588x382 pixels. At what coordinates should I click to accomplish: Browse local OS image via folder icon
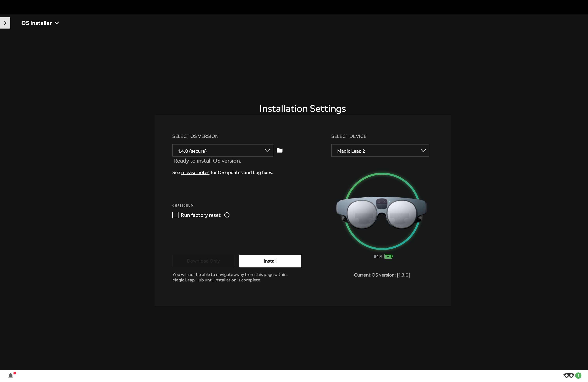[279, 151]
